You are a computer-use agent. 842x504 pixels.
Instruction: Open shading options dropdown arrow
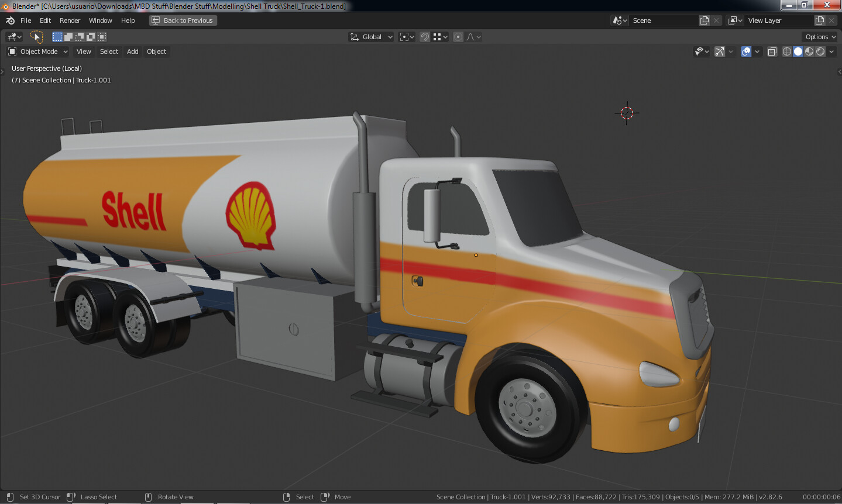[831, 51]
